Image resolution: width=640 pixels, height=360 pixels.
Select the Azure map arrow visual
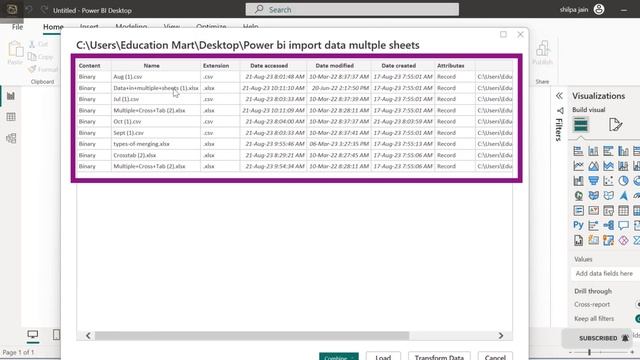point(623,196)
